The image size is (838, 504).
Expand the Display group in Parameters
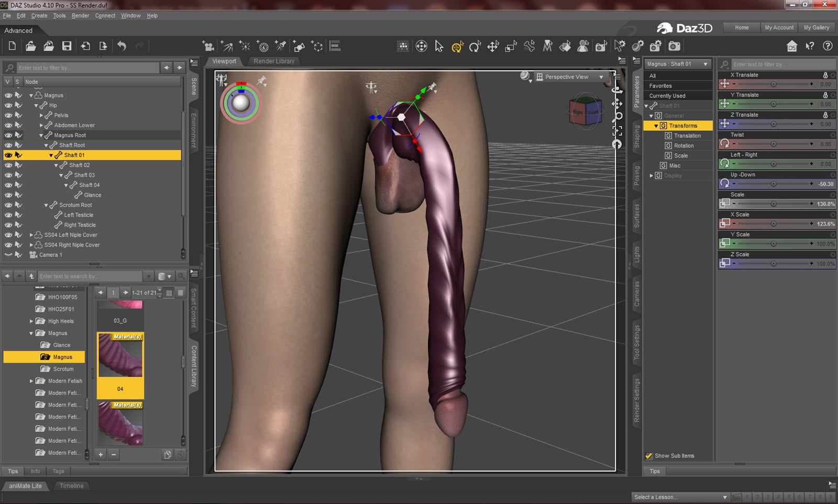click(x=652, y=176)
